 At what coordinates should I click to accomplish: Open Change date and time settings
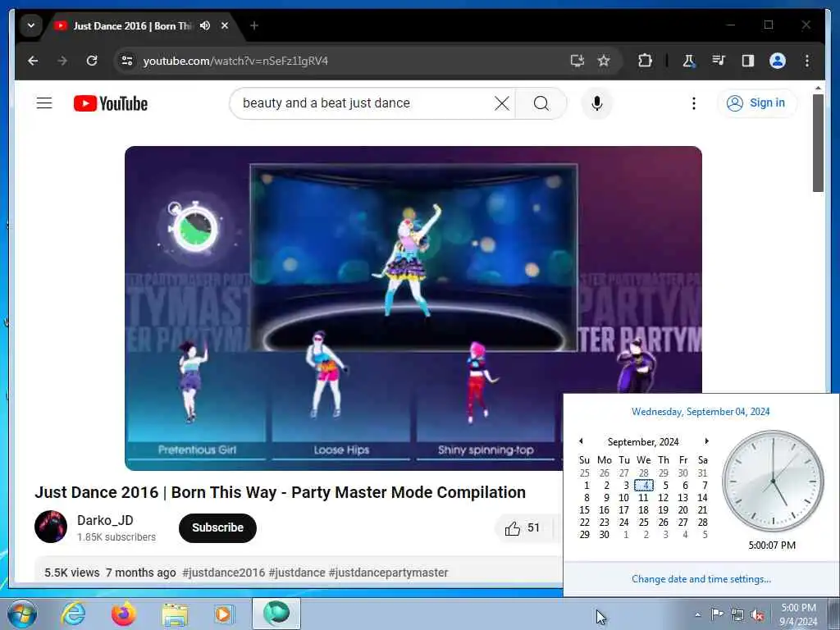coord(701,579)
